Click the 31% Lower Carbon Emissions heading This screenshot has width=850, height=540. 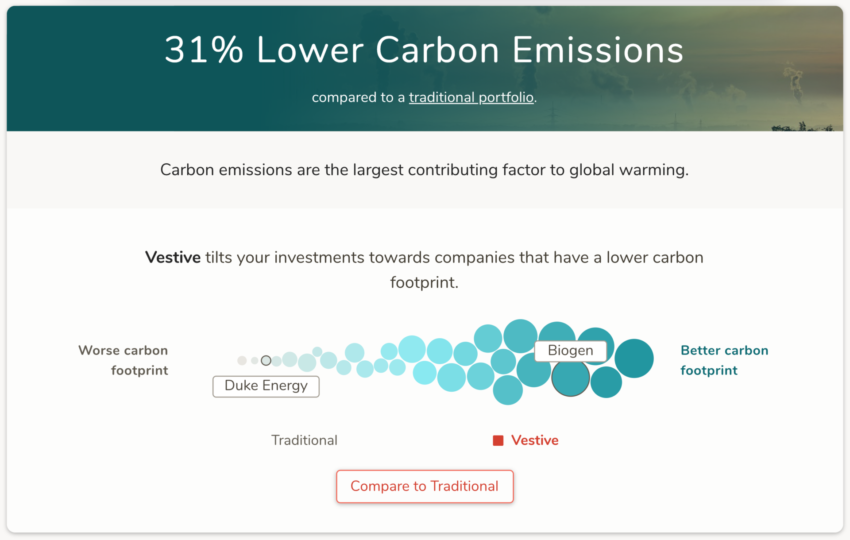tap(424, 50)
